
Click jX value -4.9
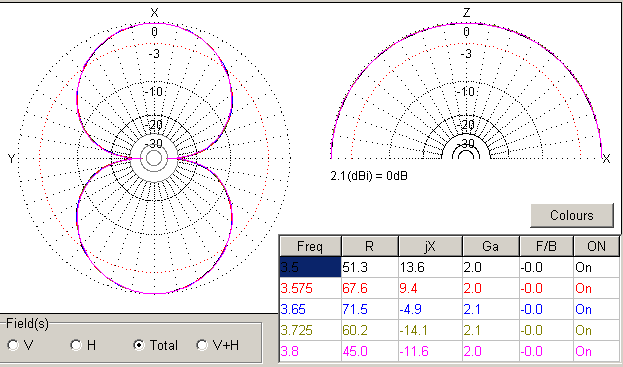pos(430,309)
